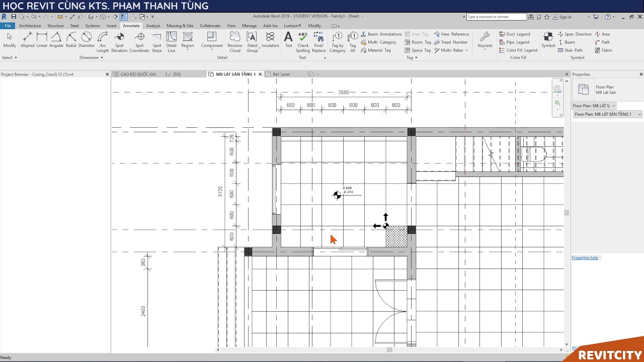Expand the Select panel dropdown
The height and width of the screenshot is (362, 644).
click(x=9, y=57)
